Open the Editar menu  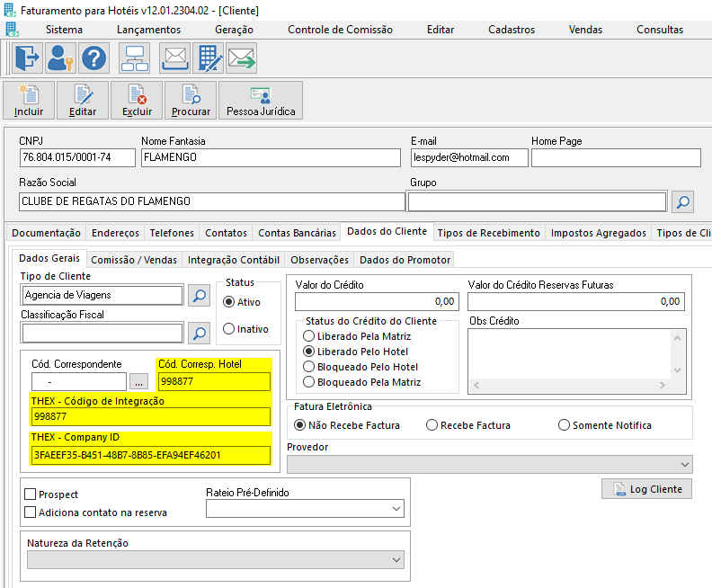(x=441, y=30)
